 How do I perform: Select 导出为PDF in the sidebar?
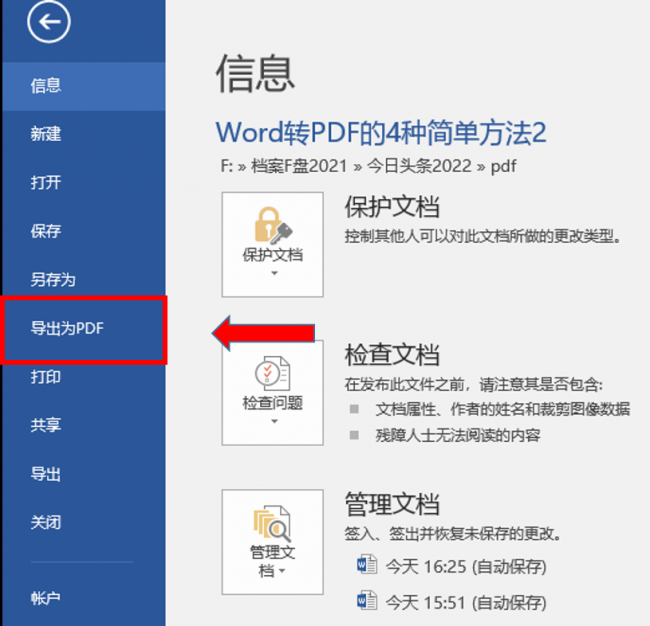84,329
